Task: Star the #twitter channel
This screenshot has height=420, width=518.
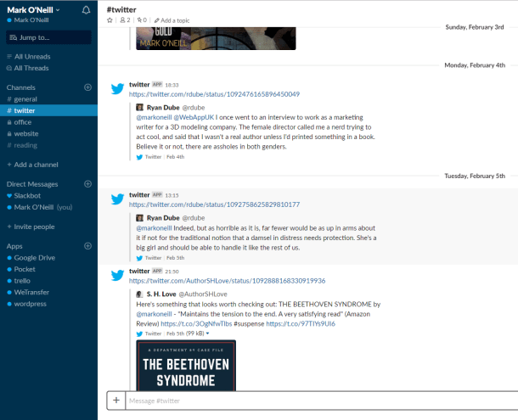Action: tap(110, 20)
